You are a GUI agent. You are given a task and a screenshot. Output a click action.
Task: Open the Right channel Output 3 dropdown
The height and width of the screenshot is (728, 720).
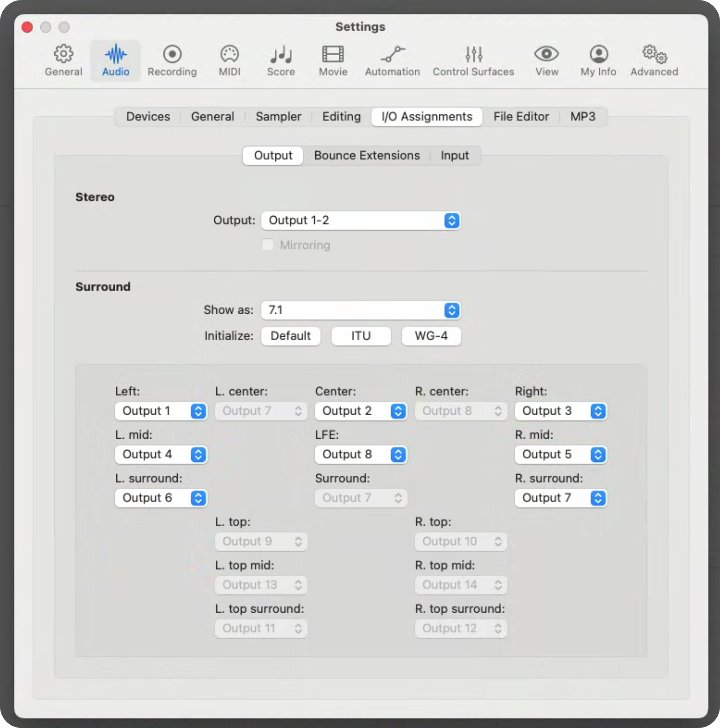pos(561,411)
